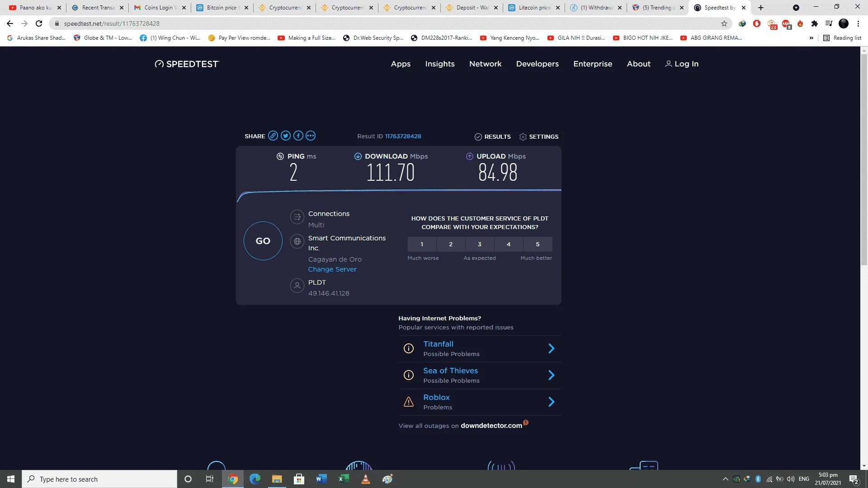Image resolution: width=868 pixels, height=488 pixels.
Task: Open the About menu
Action: [639, 64]
